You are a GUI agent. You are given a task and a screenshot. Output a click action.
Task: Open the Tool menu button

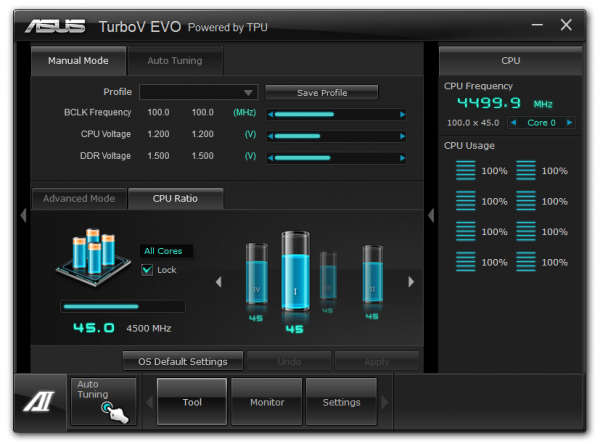tap(192, 402)
